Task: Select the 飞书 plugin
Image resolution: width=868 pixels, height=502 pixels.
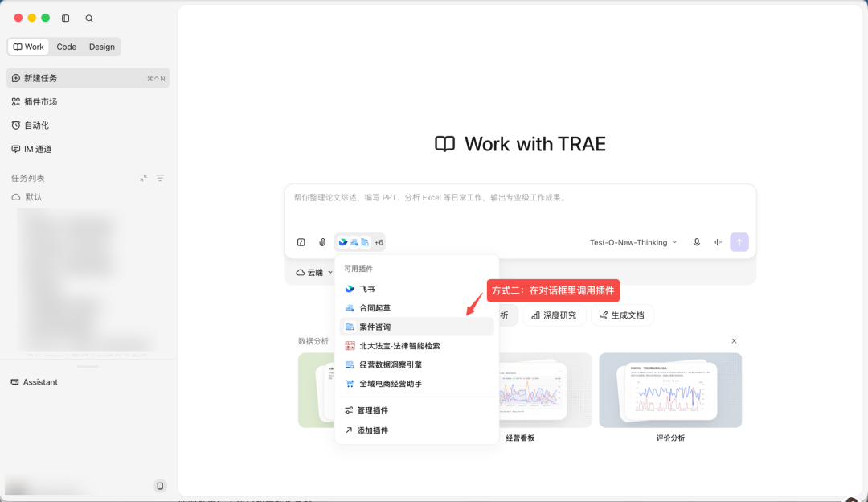Action: pyautogui.click(x=416, y=290)
